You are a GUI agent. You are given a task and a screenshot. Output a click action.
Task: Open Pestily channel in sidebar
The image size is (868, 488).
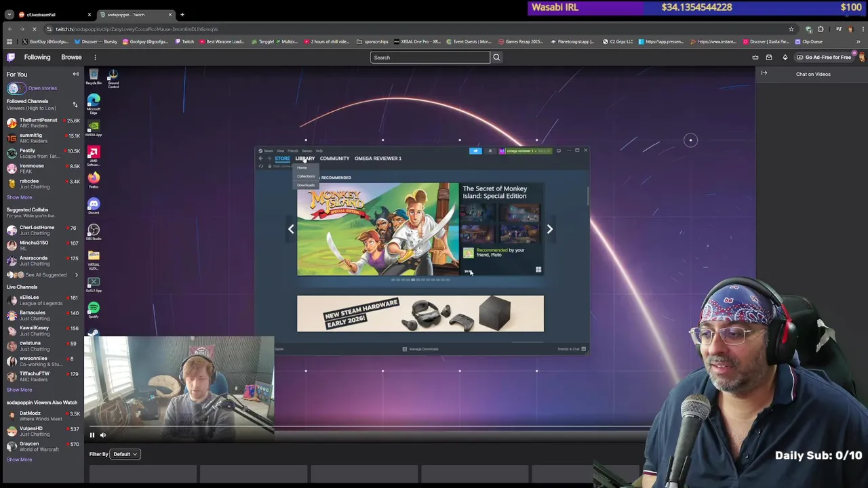(x=42, y=153)
